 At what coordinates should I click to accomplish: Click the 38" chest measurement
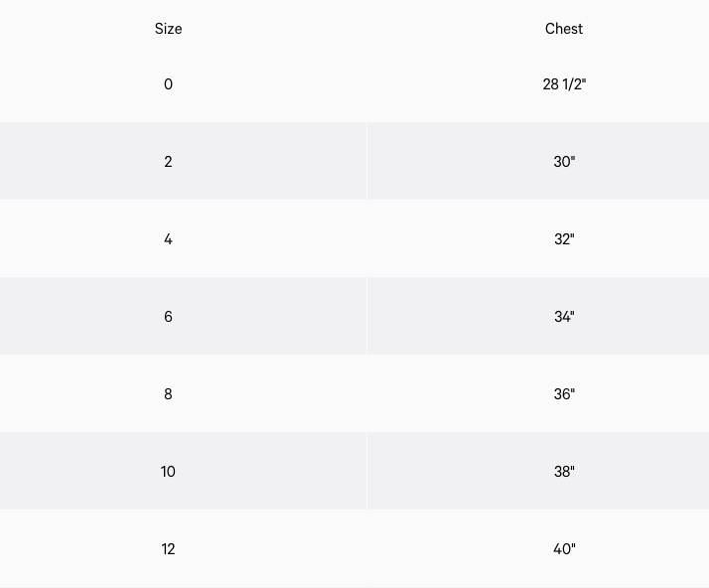564,472
